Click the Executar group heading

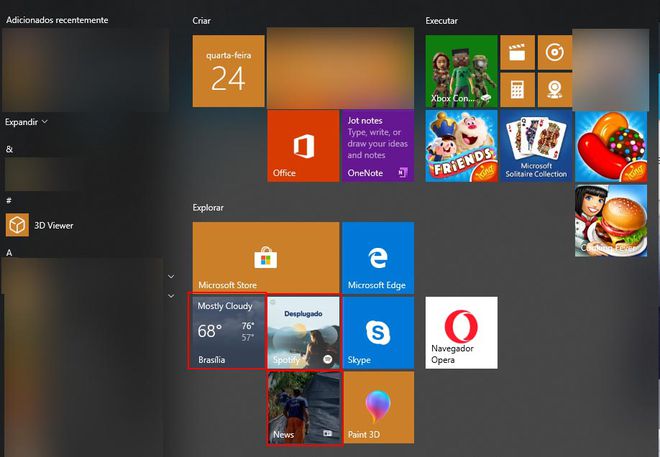click(x=441, y=21)
